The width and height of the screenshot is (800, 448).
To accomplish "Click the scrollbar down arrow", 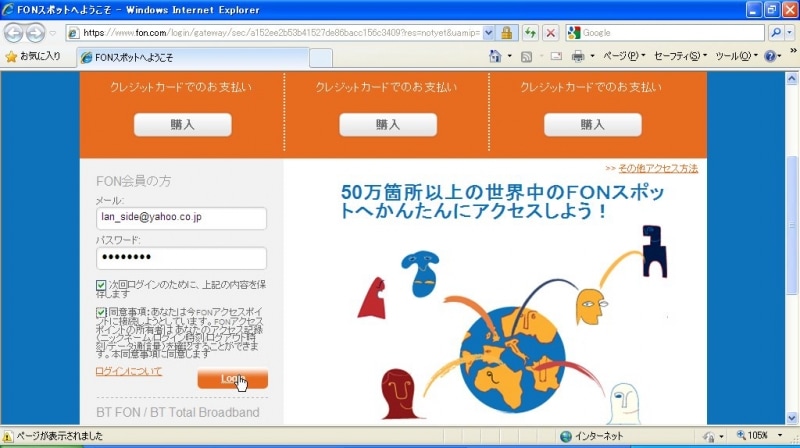I will pos(792,418).
